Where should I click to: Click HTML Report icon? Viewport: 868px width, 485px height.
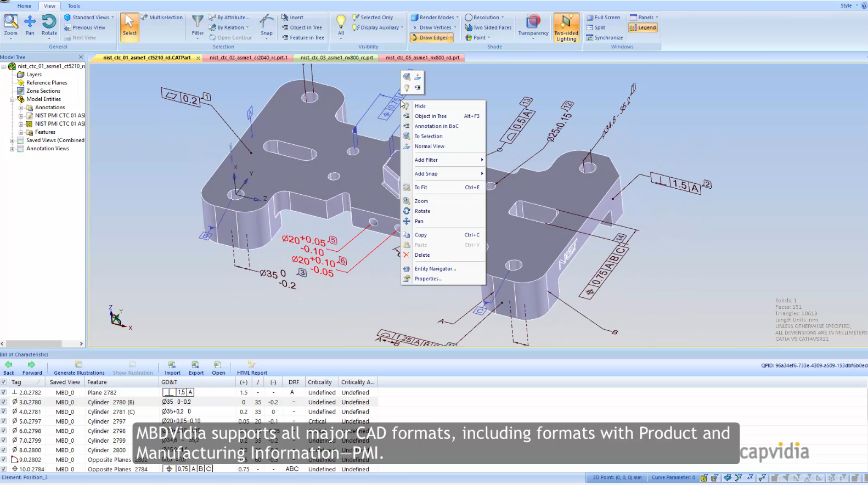252,368
